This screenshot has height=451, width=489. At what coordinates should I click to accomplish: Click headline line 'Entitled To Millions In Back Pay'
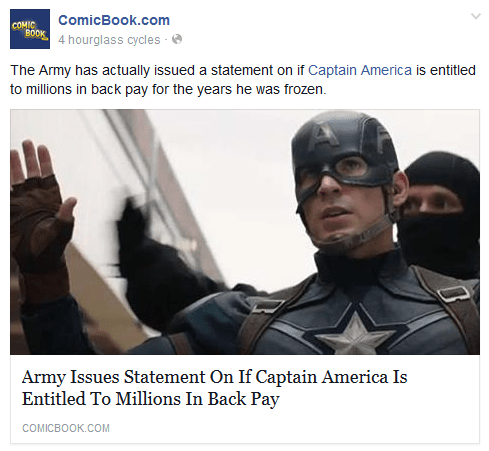pos(151,399)
